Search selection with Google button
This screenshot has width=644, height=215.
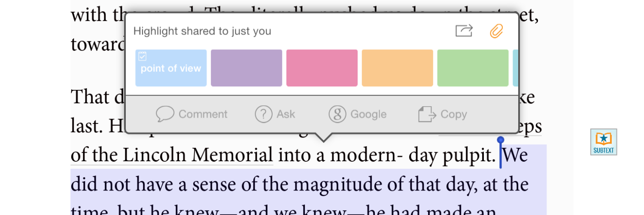(x=358, y=114)
